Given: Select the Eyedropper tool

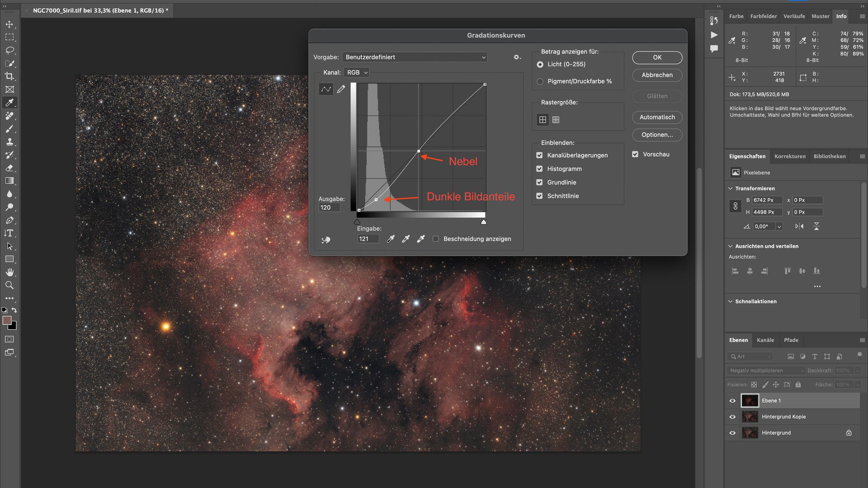Looking at the screenshot, I should 9,102.
